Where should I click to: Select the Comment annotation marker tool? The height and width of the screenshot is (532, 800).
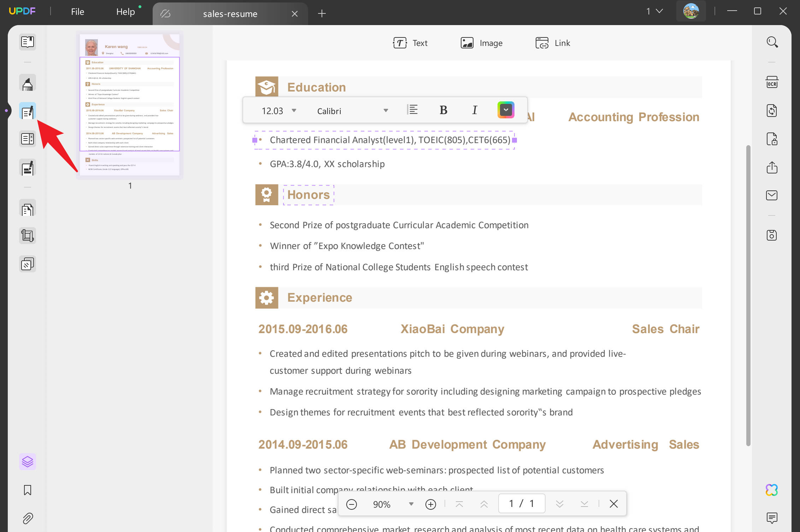[x=27, y=83]
